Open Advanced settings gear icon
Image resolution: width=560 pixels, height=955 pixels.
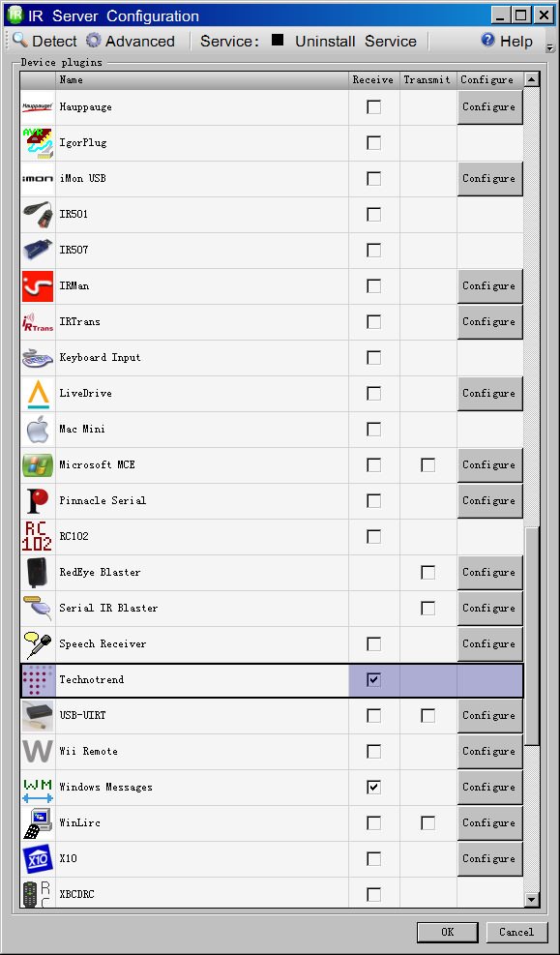[x=93, y=41]
